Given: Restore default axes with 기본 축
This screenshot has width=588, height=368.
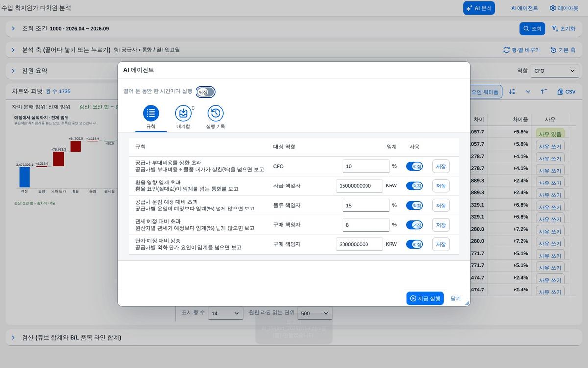Looking at the screenshot, I should [x=563, y=50].
